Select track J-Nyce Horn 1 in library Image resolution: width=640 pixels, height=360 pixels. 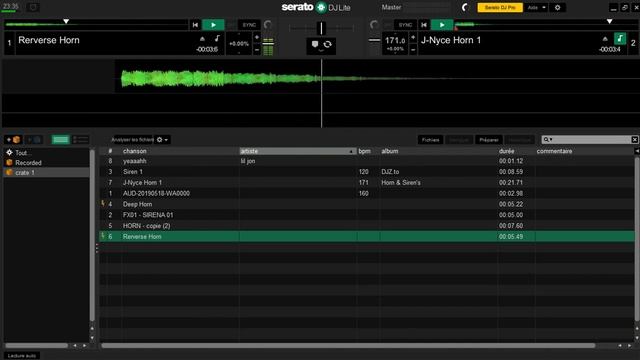tap(367, 182)
